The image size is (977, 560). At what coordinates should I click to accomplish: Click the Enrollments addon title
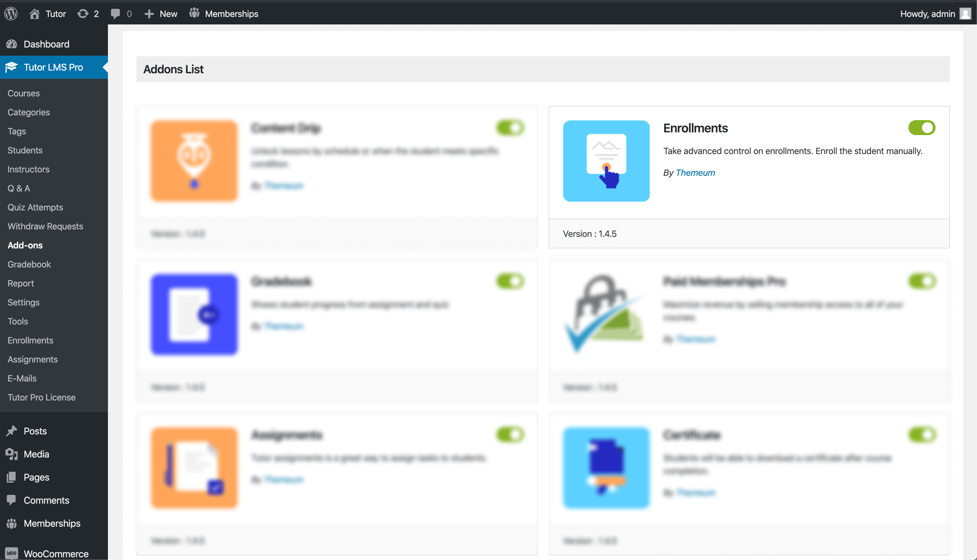point(695,128)
